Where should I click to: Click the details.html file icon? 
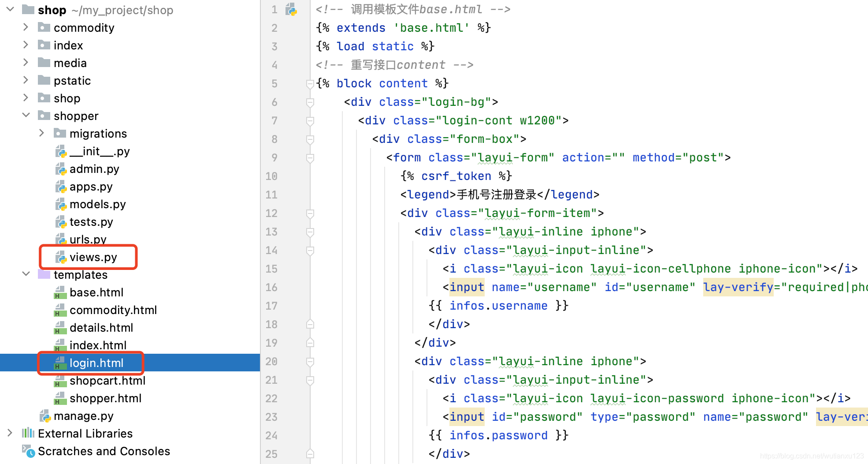coord(60,328)
